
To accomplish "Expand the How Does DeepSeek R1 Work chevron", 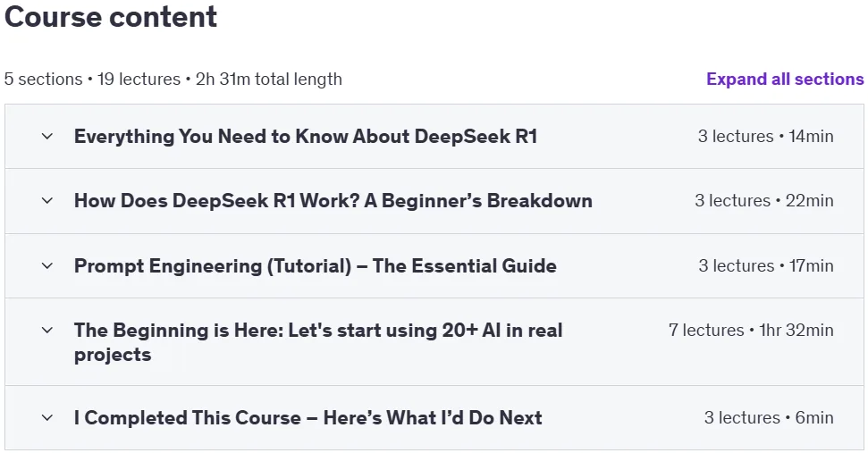I will click(x=47, y=201).
